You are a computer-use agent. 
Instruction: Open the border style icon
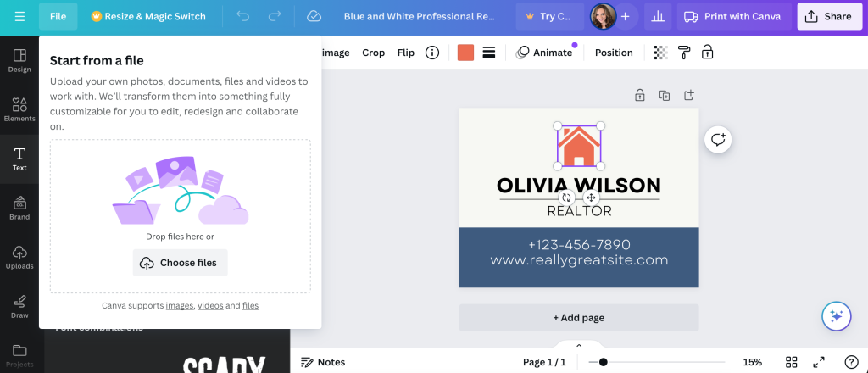[x=489, y=53]
